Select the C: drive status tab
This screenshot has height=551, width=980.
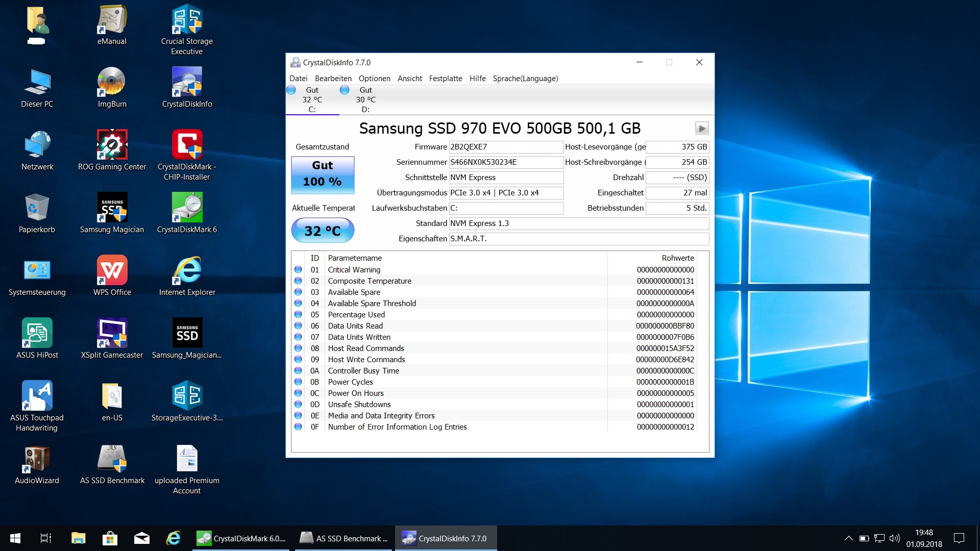tap(312, 99)
